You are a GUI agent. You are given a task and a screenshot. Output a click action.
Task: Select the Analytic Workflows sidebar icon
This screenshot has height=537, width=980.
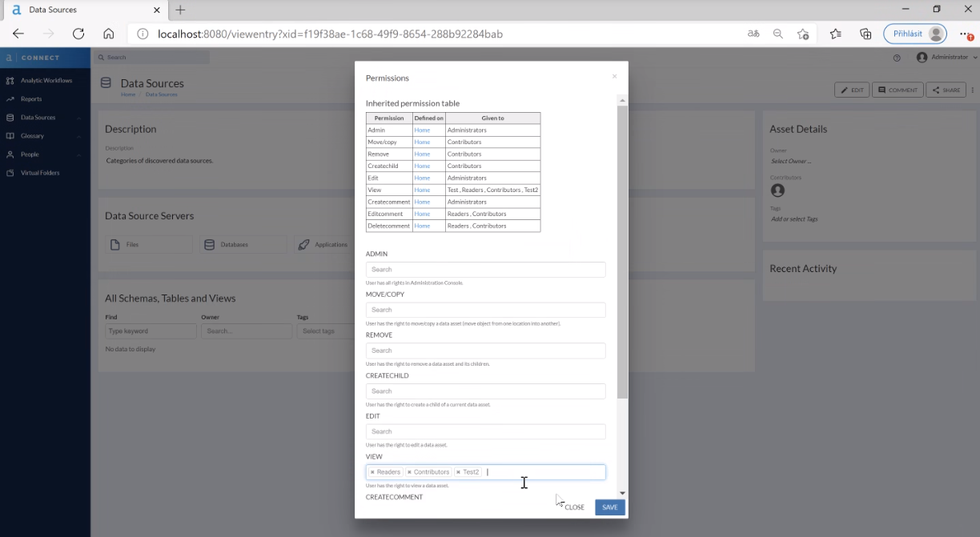pos(10,80)
